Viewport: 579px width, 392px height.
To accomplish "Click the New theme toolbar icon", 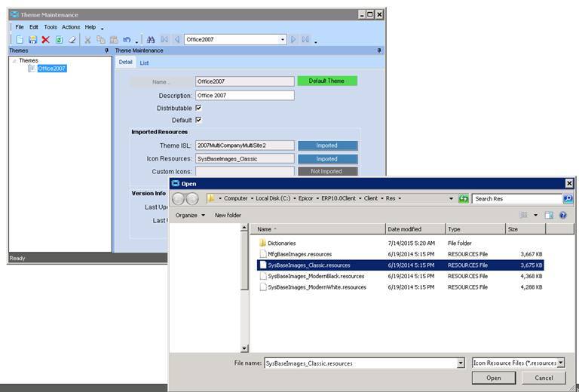I will click(20, 39).
